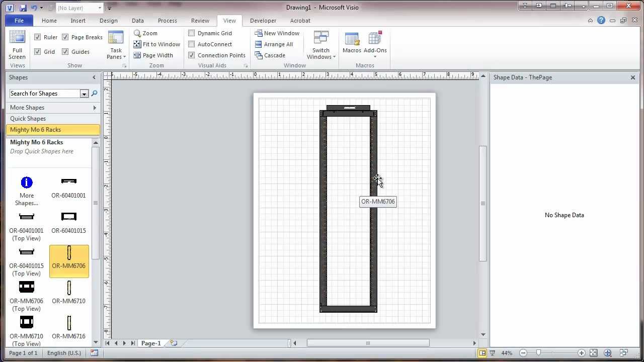The width and height of the screenshot is (644, 362).
Task: Adjust the zoom slider handle
Action: (538, 353)
